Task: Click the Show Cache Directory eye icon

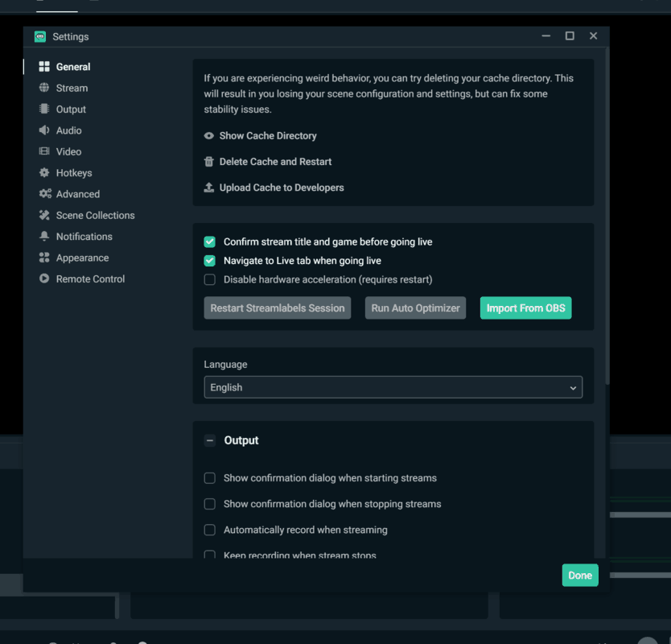Action: coord(210,135)
